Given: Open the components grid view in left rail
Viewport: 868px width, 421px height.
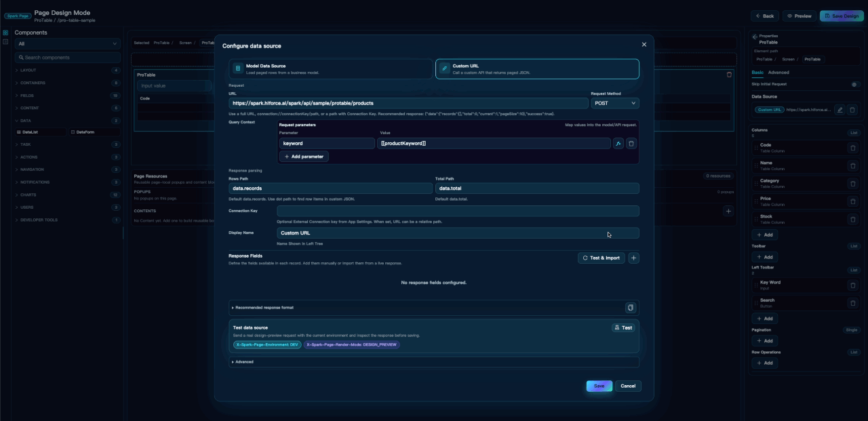Looking at the screenshot, I should pyautogui.click(x=5, y=33).
